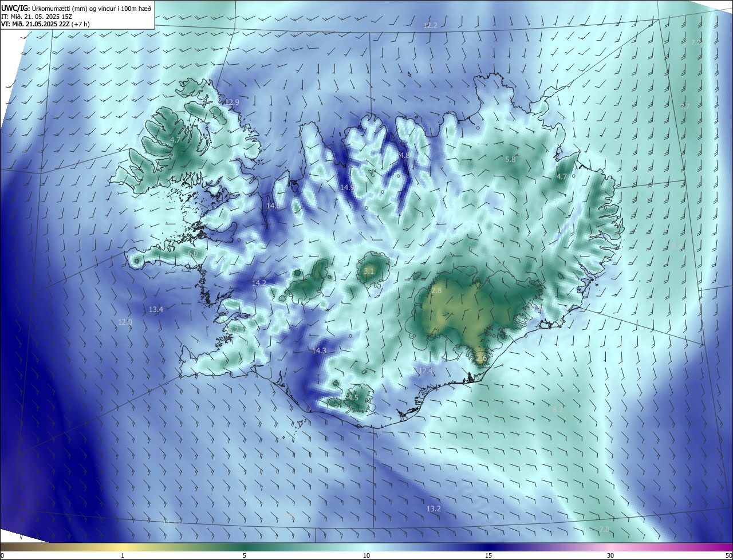The height and width of the screenshot is (560, 733).
Task: Click the 14.0 value label
Action: pyautogui.click(x=273, y=206)
